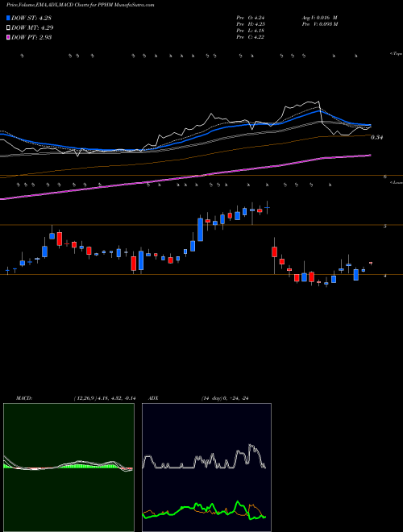Click the price axis label 6

click(x=385, y=177)
